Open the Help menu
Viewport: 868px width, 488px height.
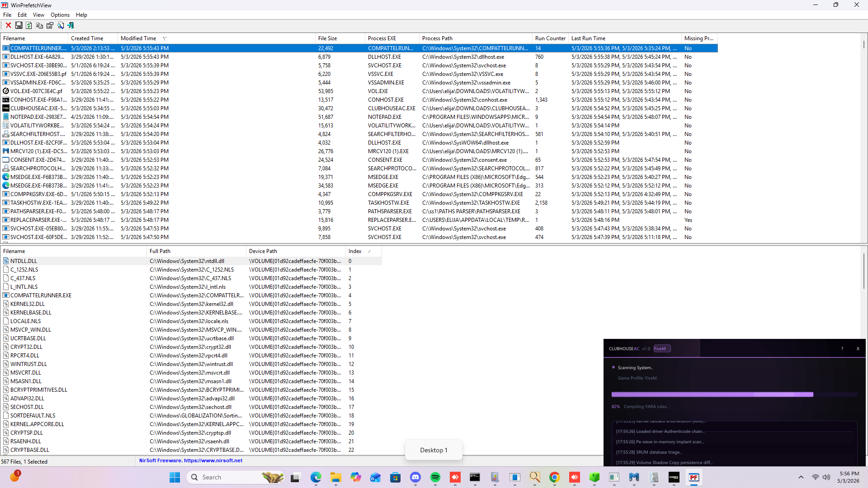pos(81,14)
